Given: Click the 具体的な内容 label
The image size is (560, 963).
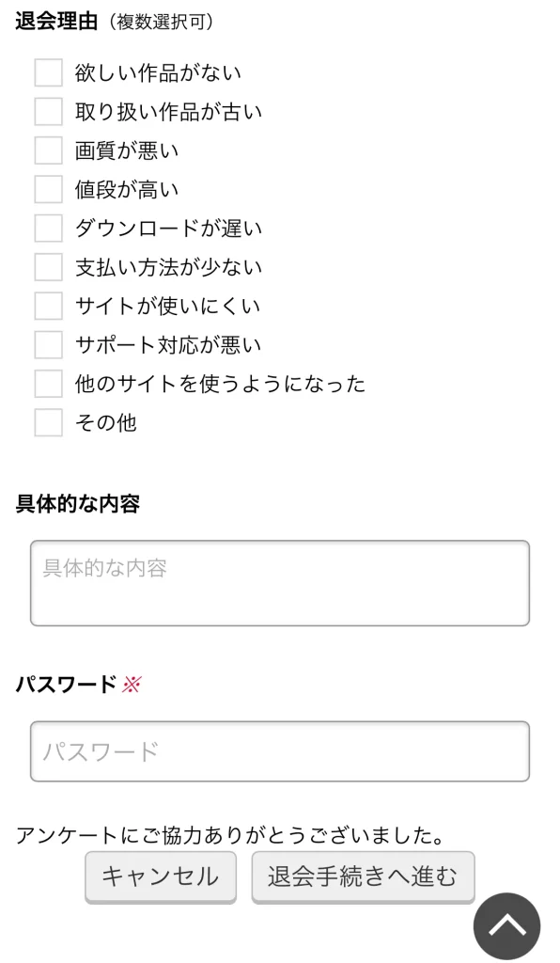Looking at the screenshot, I should (x=73, y=504).
